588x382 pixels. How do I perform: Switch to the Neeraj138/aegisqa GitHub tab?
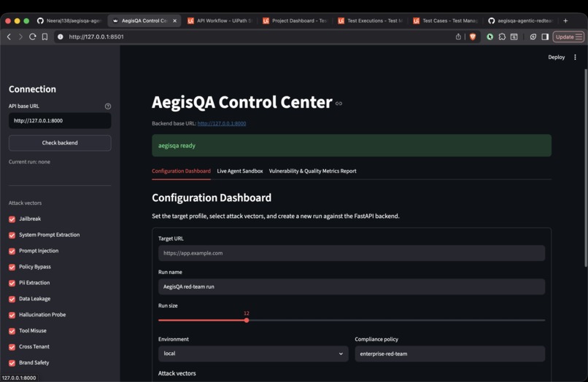[x=69, y=20]
